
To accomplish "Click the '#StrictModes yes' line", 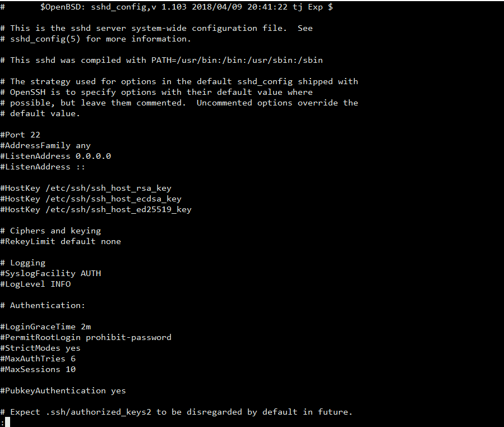I will 40,348.
